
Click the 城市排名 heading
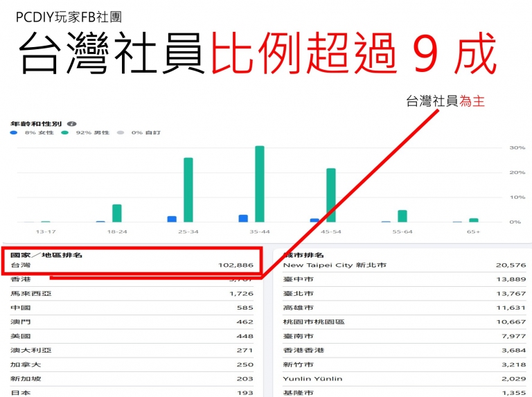(303, 255)
